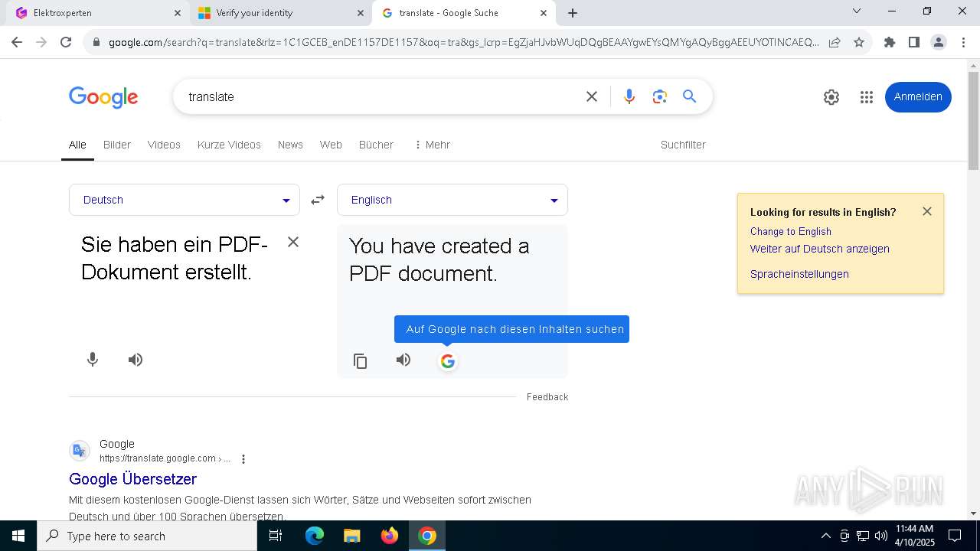Click the blue magnifier search button
The height and width of the screenshot is (551, 980).
click(x=690, y=96)
